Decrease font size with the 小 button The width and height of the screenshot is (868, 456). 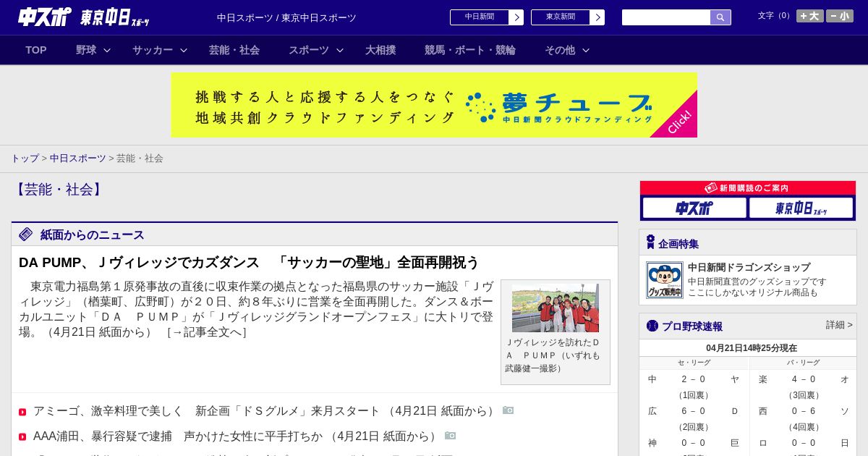pos(840,16)
